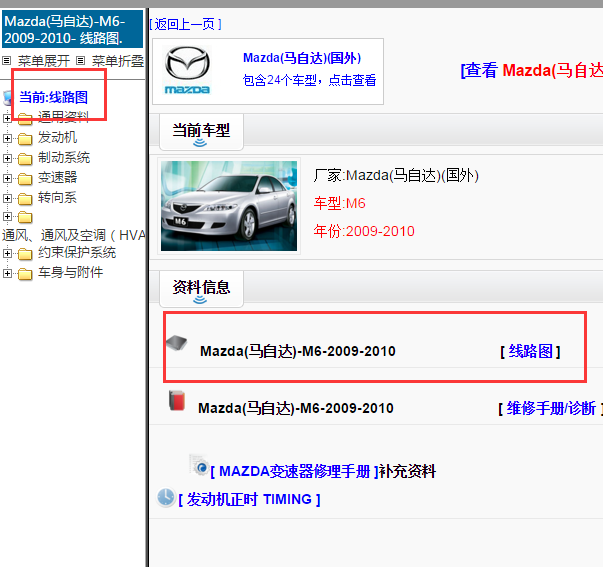Click Mazda(马自达)-M6-2009-2010 title in 线路图 row
Screen dimensions: 603x567
[x=298, y=351]
